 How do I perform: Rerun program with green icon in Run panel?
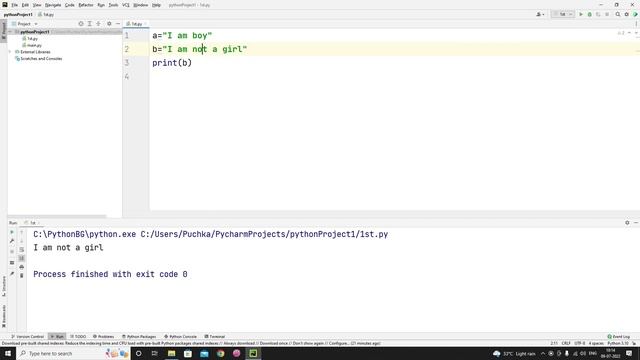(12, 232)
